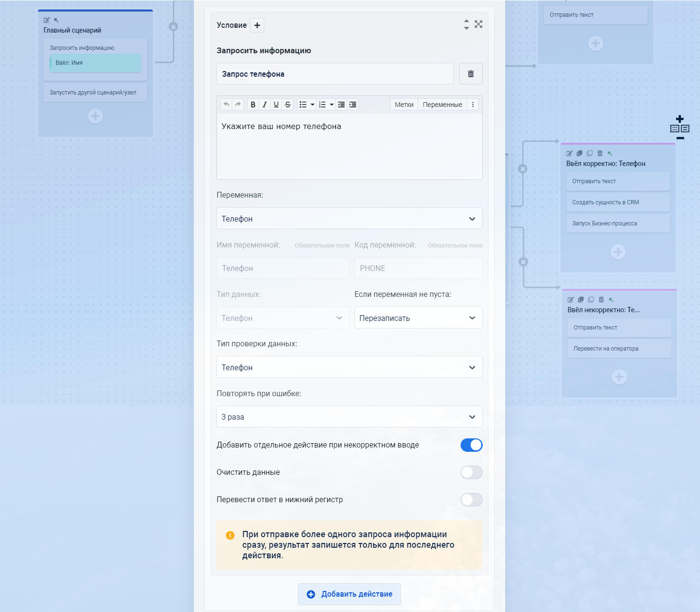Apply bold formatting in the editor toolbar
The height and width of the screenshot is (612, 700).
253,105
